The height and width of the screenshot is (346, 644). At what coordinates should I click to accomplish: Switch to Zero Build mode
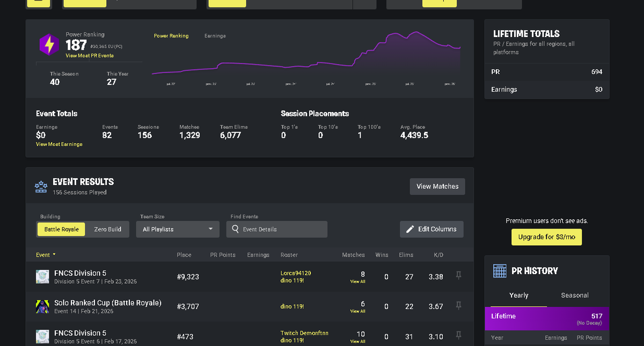click(107, 229)
